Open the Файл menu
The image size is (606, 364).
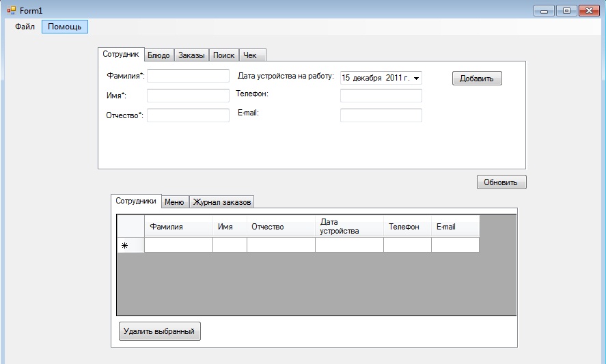point(25,27)
